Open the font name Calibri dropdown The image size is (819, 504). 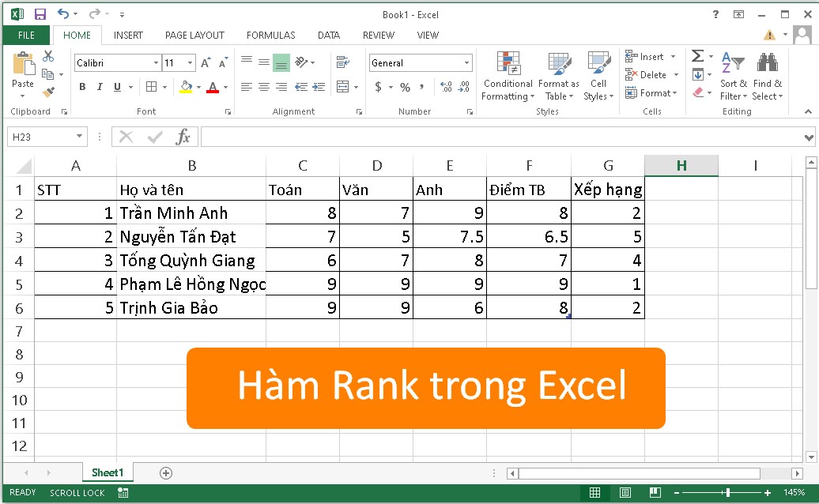(156, 63)
